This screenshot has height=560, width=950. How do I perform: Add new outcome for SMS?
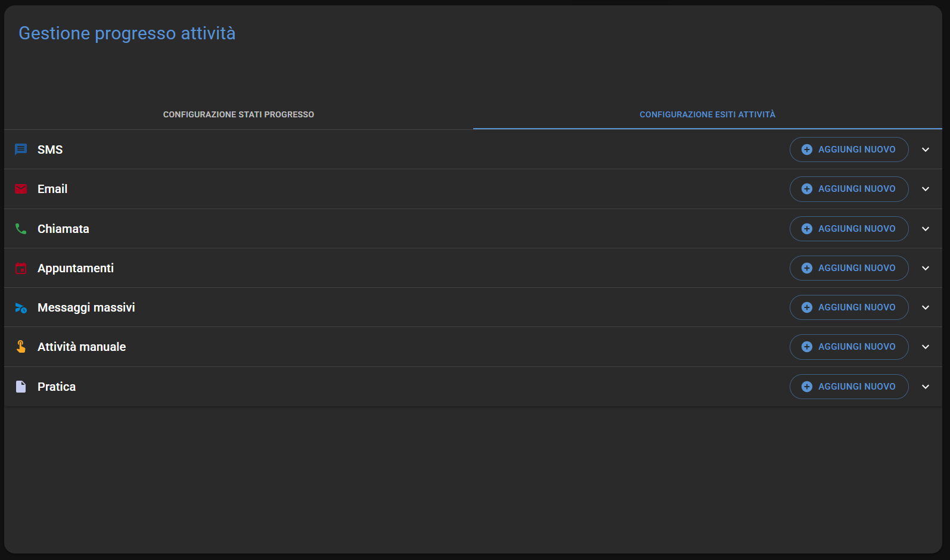849,150
